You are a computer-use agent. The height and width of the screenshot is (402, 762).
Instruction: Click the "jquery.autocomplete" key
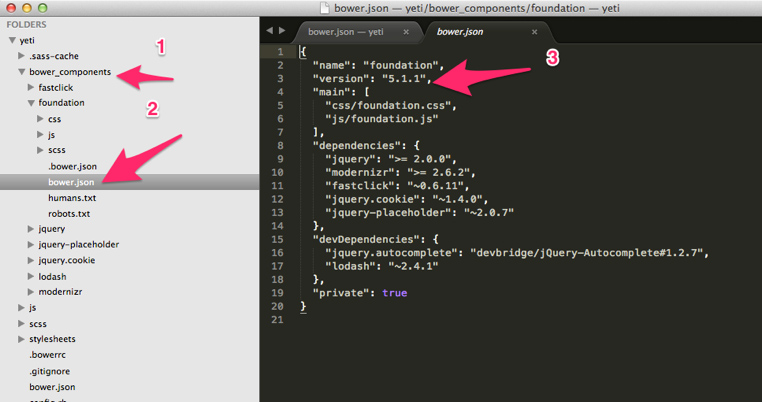(392, 252)
